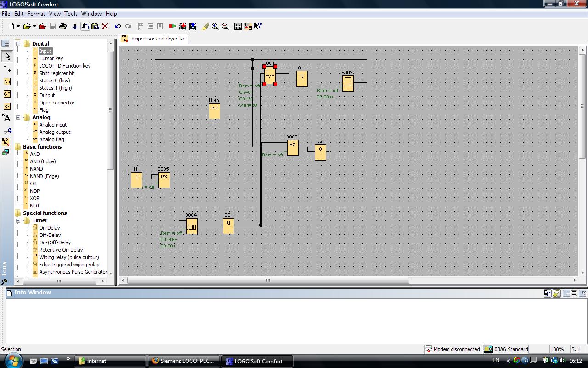
Task: Zoom in on the circuit diagram
Action: tap(215, 26)
